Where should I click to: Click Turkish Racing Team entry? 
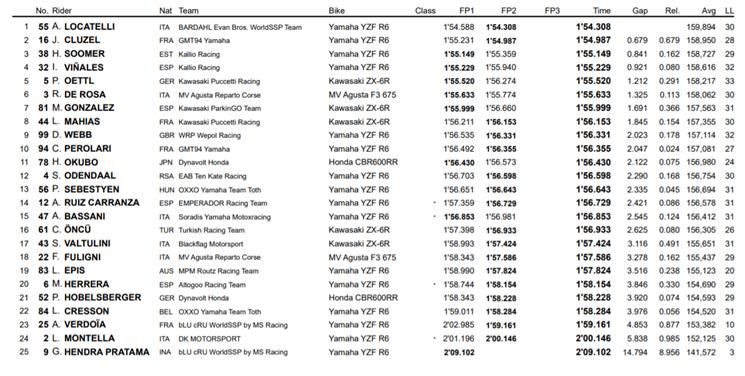pos(211,231)
